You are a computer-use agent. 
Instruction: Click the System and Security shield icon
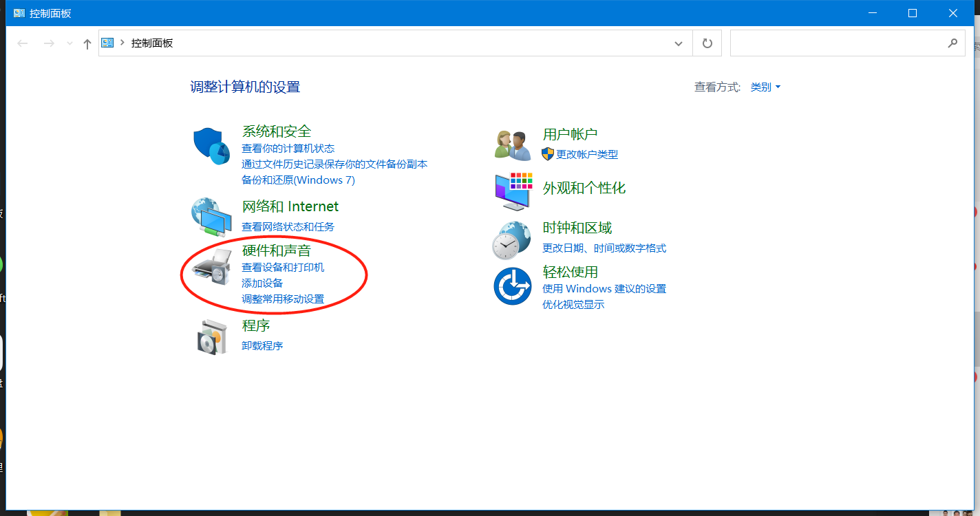[x=211, y=146]
